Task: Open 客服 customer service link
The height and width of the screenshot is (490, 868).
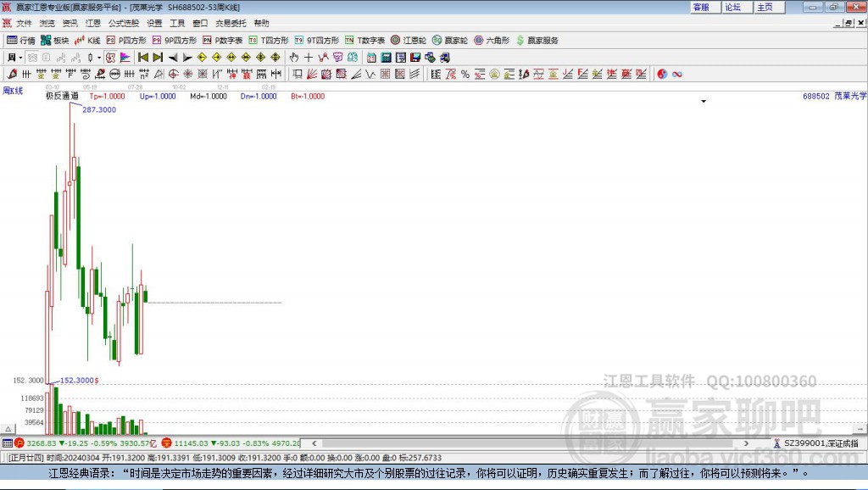Action: point(705,7)
